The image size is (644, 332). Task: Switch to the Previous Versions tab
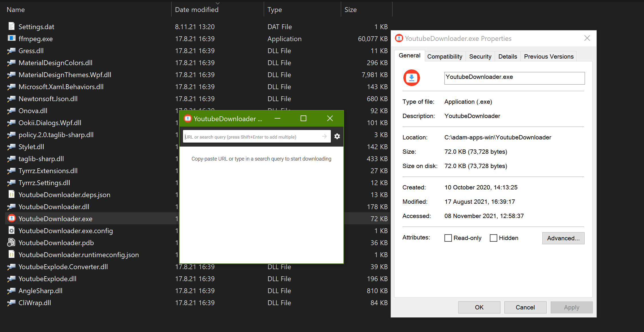tap(548, 56)
